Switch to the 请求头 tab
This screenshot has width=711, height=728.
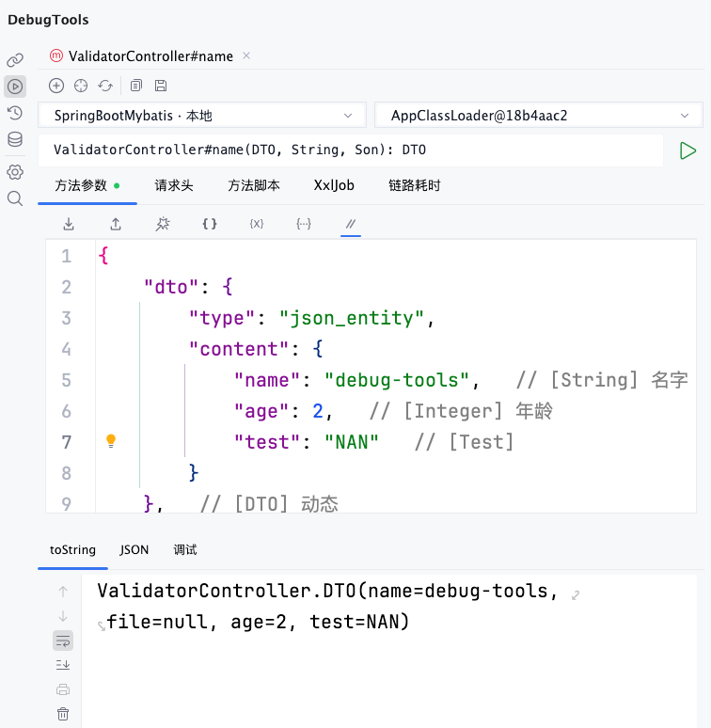[174, 185]
